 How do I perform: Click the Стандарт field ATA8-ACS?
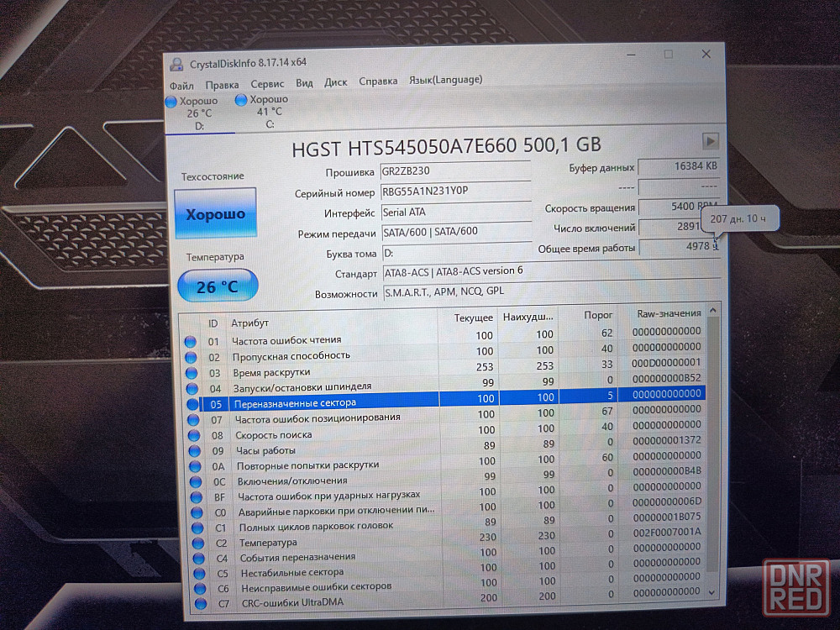550,271
